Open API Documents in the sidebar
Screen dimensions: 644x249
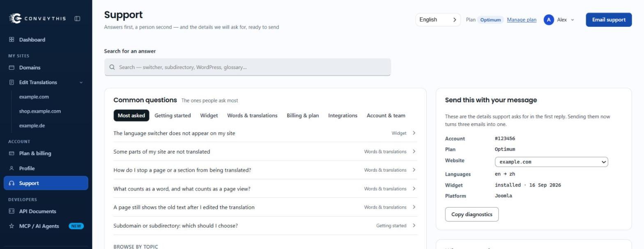click(46, 211)
